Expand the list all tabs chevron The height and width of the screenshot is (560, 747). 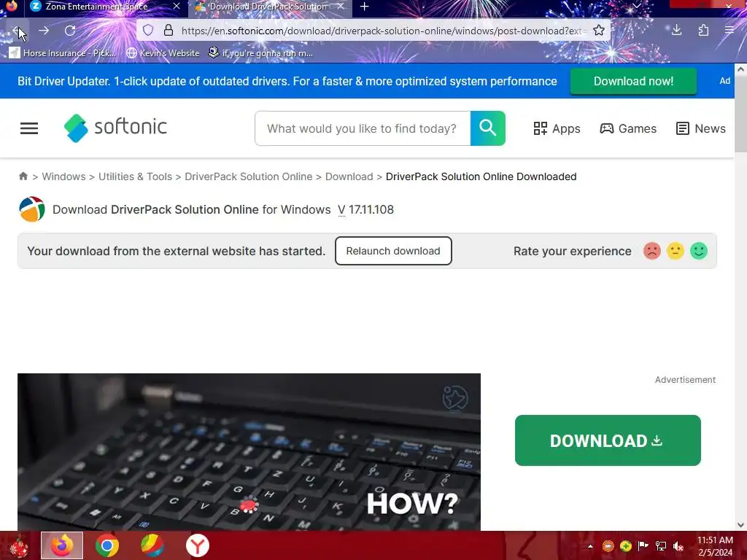tap(636, 6)
